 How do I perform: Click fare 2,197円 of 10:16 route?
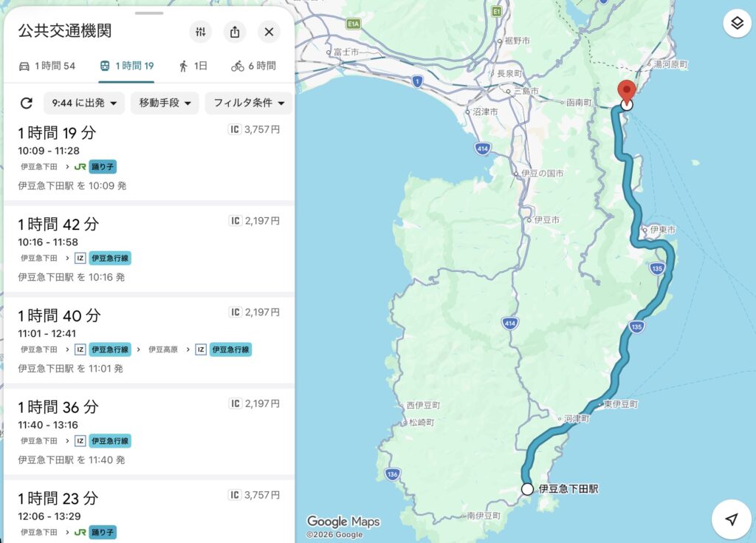262,221
